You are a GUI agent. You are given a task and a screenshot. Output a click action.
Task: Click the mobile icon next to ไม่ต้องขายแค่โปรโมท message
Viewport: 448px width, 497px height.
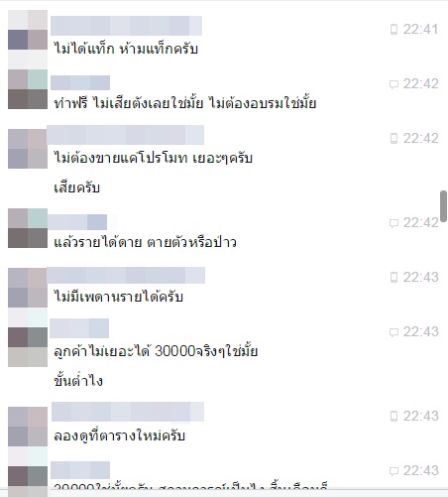393,138
